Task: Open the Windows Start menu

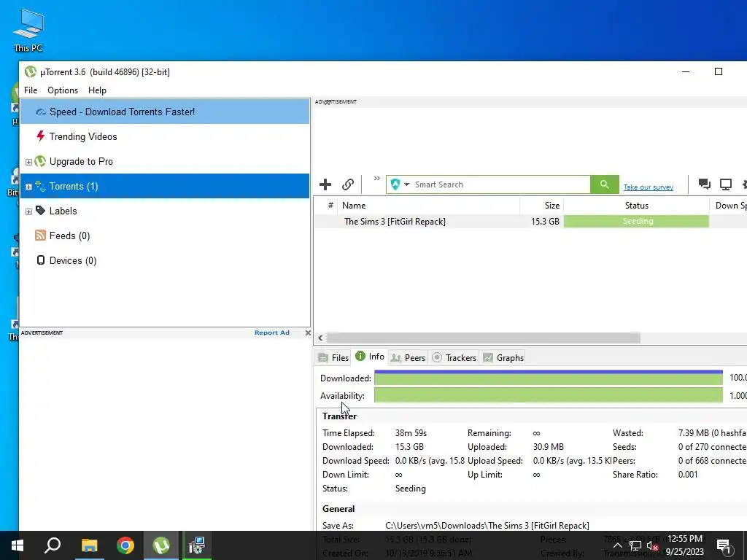Action: (18, 545)
